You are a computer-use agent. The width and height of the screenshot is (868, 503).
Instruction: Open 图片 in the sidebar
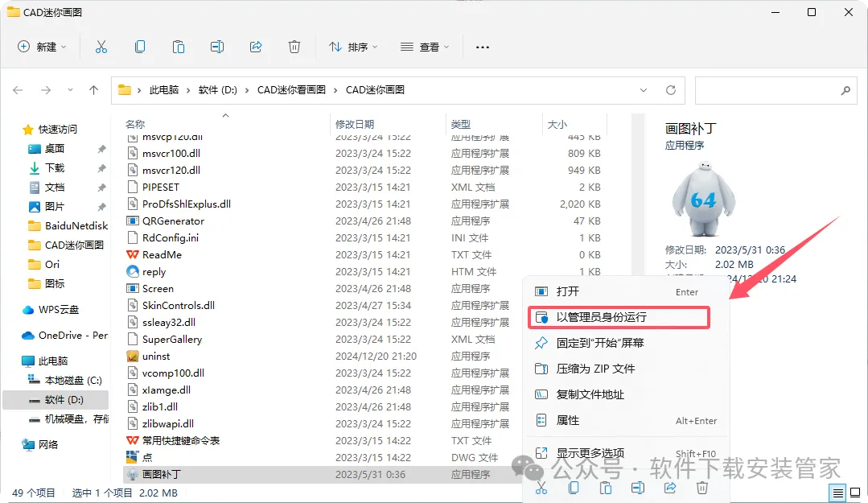click(54, 207)
